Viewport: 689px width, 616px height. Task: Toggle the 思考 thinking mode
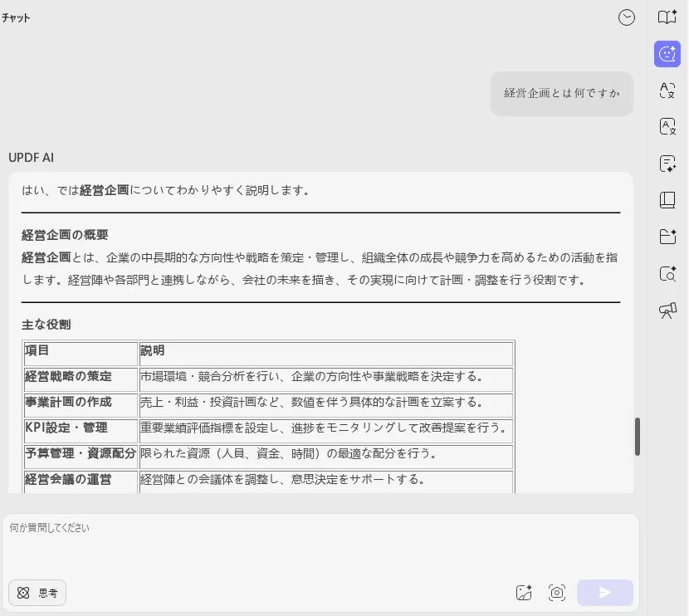coord(37,593)
